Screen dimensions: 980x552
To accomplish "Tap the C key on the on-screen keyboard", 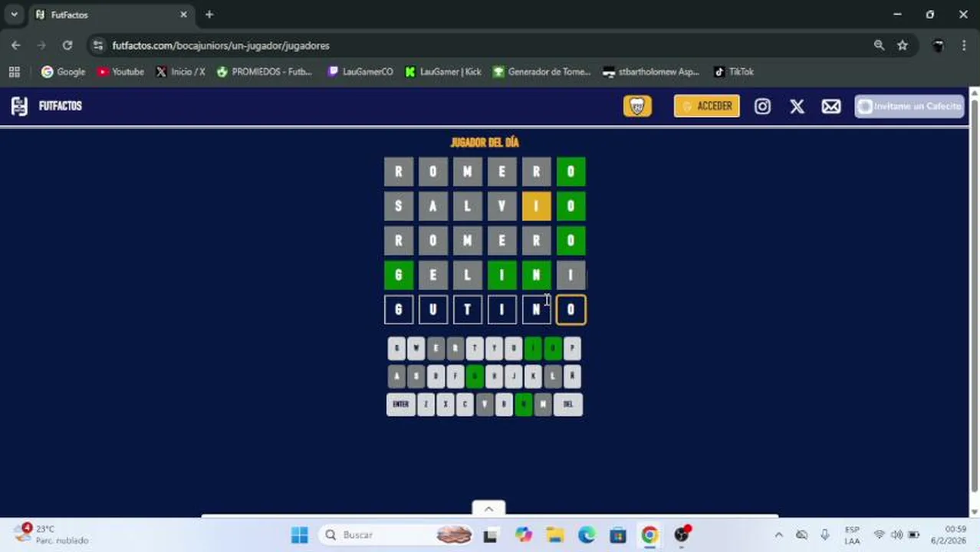I will pyautogui.click(x=465, y=404).
